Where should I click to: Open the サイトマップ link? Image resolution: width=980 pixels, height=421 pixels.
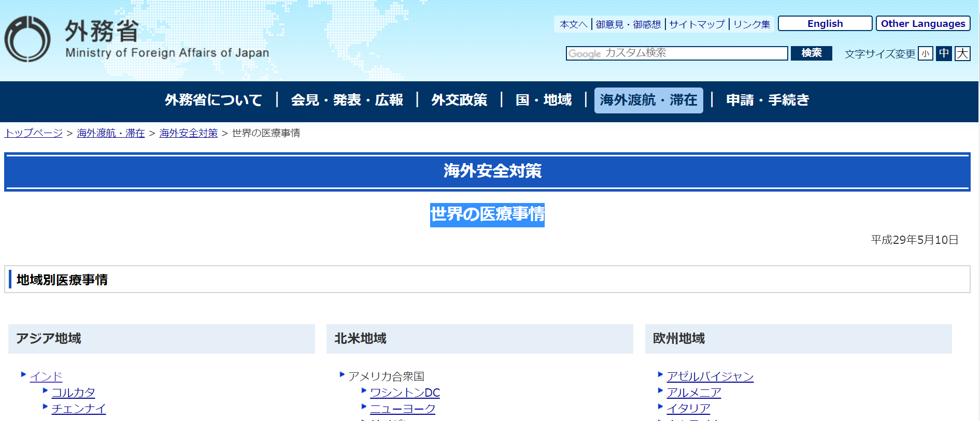point(697,24)
